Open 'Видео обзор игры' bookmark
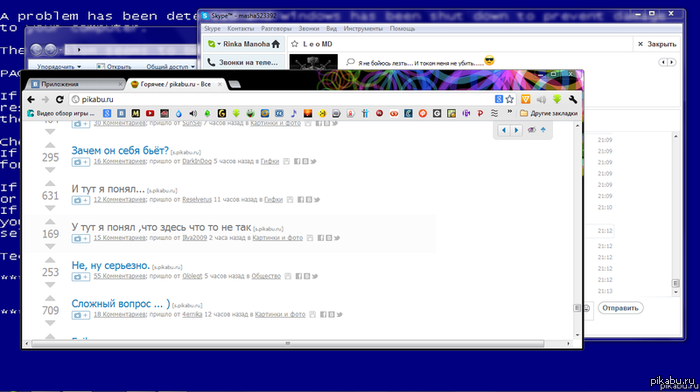700x392 pixels. [x=61, y=113]
